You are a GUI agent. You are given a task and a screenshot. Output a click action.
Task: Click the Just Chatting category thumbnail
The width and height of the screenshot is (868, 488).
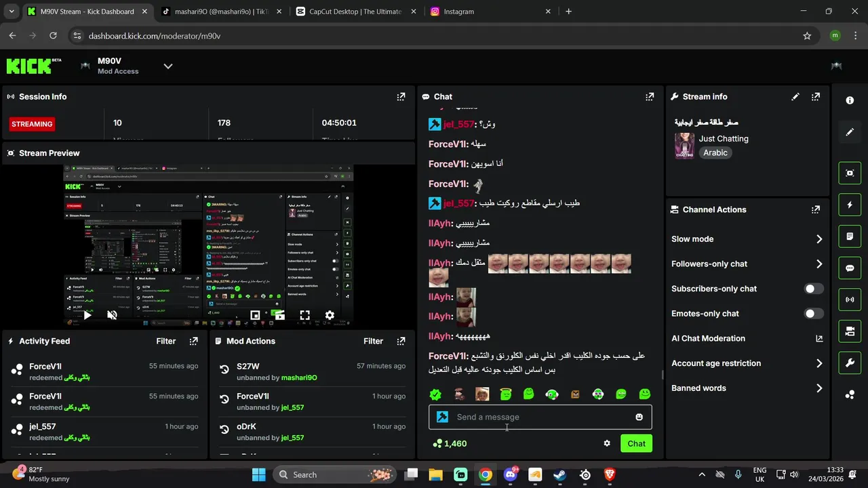(684, 146)
